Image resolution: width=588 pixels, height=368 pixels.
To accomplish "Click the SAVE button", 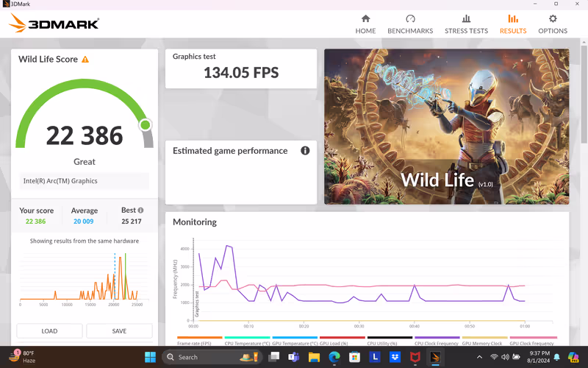I will [x=119, y=331].
